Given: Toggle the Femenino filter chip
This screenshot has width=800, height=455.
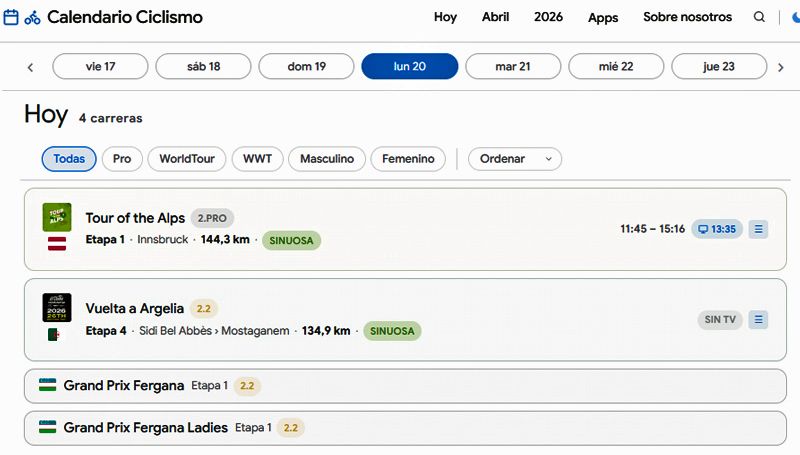Looking at the screenshot, I should (408, 159).
